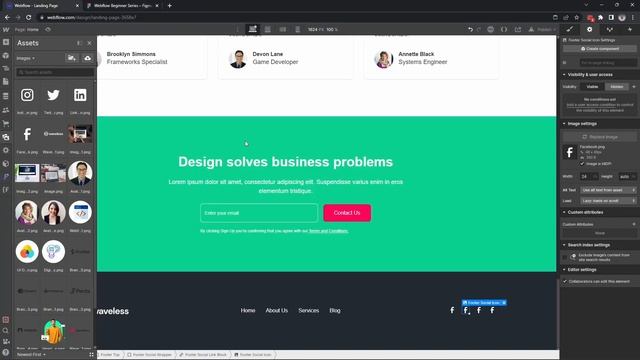
Task: Select the tablet breakpoint icon
Action: (268, 29)
